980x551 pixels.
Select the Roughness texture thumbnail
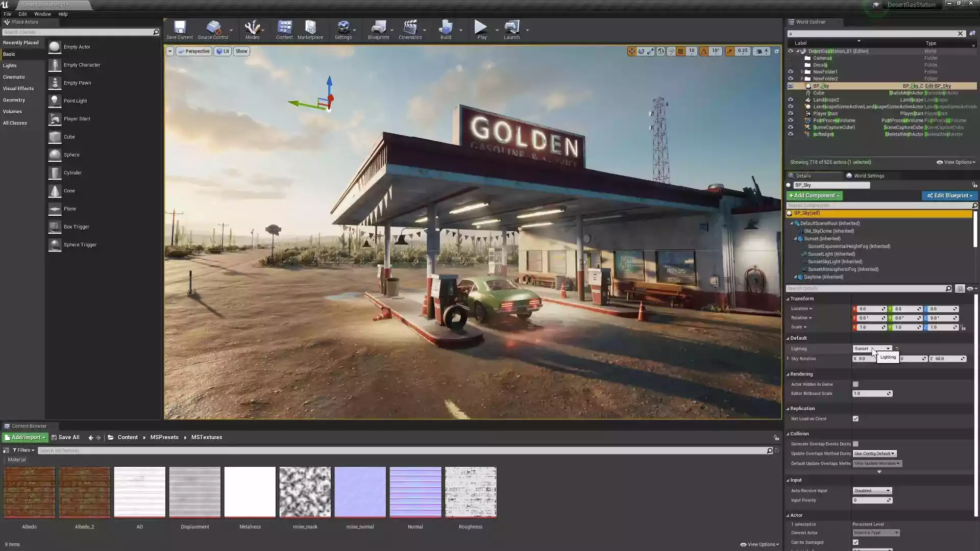point(470,491)
